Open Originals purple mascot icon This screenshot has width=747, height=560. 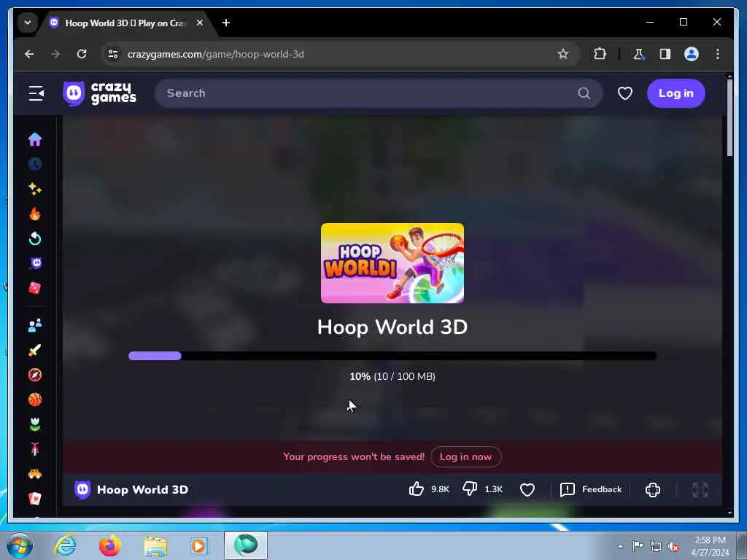[35, 263]
